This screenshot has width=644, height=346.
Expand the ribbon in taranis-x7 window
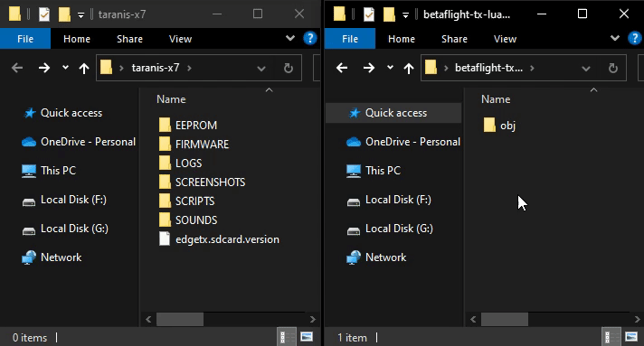pyautogui.click(x=290, y=39)
